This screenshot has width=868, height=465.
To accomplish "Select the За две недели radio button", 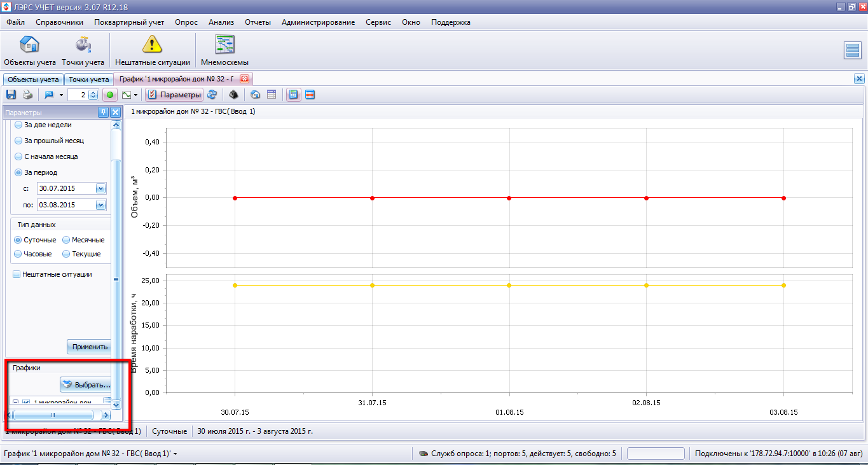I will coord(18,125).
